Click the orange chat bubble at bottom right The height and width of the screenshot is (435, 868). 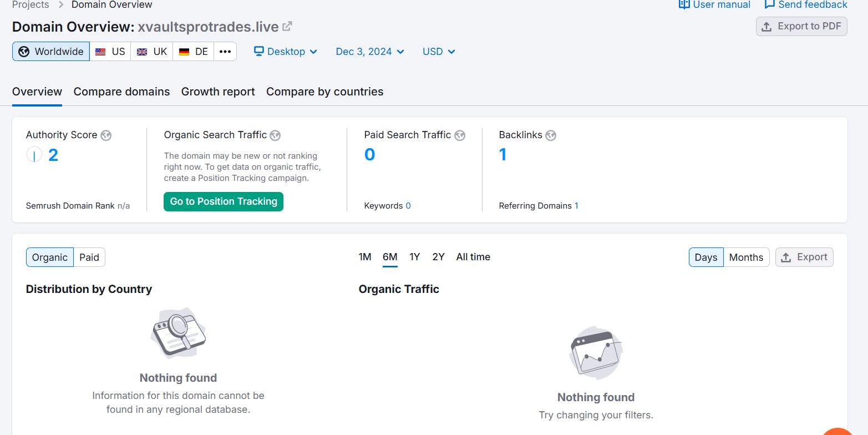[839, 432]
